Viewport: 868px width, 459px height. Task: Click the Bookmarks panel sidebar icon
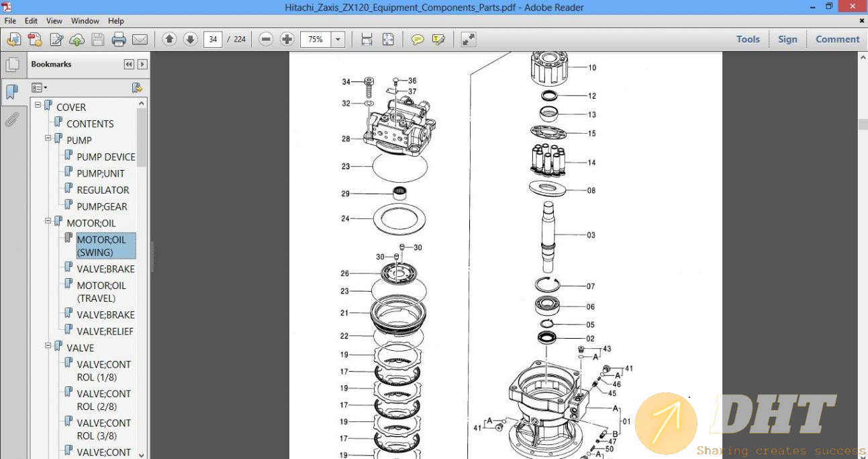tap(12, 92)
